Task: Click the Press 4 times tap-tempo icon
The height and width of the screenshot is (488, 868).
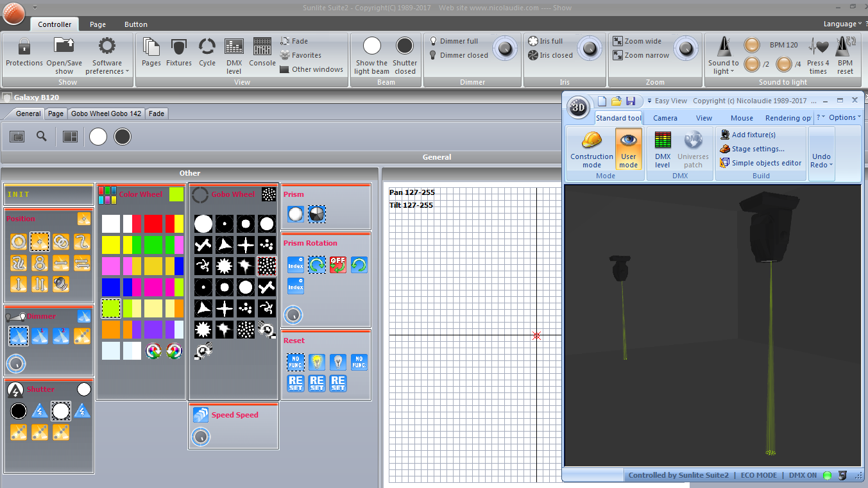Action: pos(818,47)
